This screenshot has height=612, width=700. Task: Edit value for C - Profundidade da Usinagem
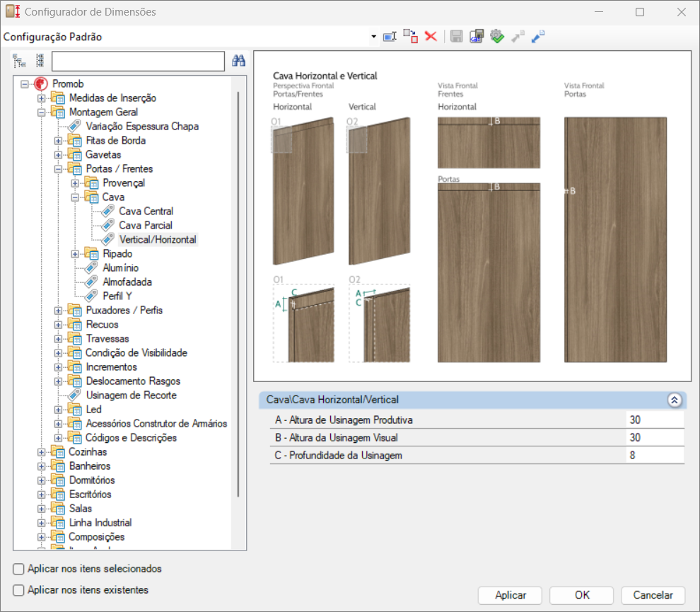click(x=655, y=455)
